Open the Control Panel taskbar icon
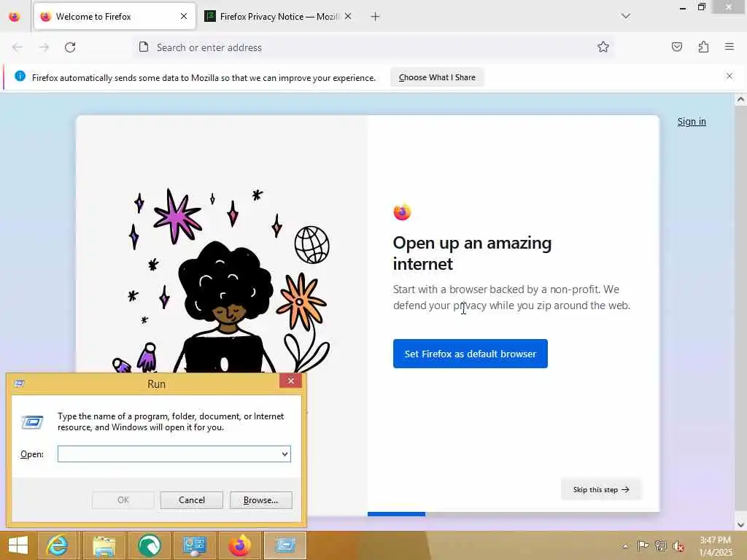Image resolution: width=747 pixels, height=560 pixels. 194,545
